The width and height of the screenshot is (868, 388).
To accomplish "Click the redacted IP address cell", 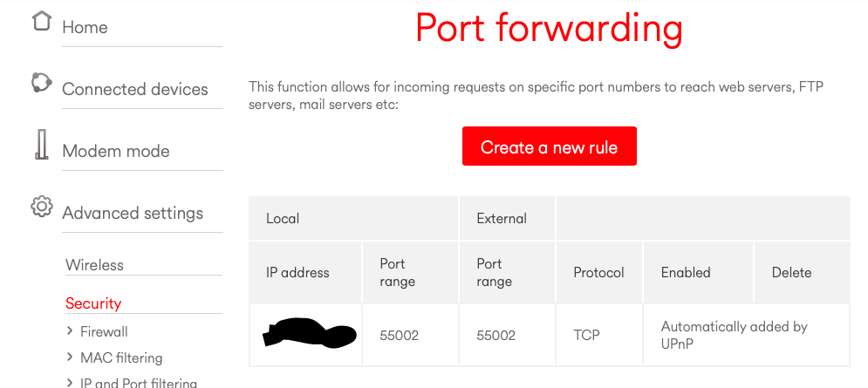I will click(x=305, y=335).
